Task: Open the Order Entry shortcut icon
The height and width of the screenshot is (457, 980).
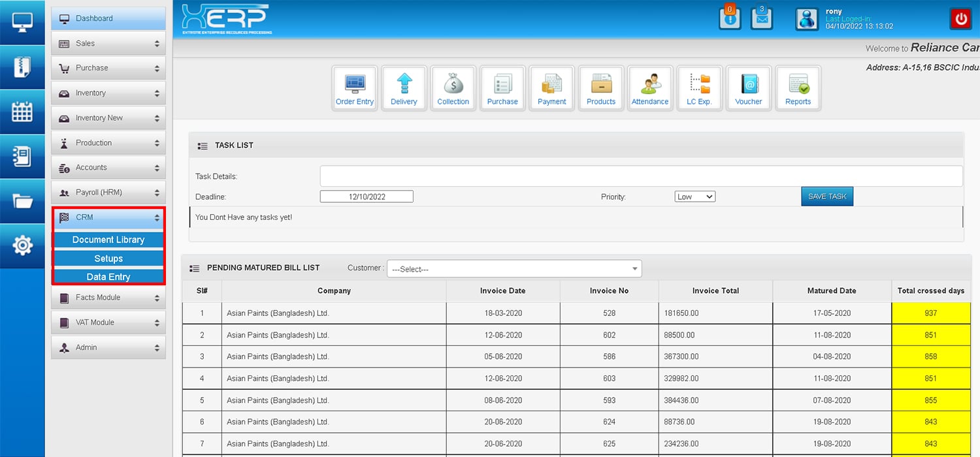Action: click(x=355, y=88)
